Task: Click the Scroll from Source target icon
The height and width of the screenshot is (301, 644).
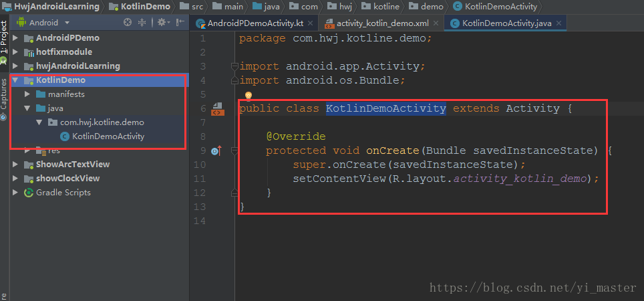Action: click(x=128, y=23)
